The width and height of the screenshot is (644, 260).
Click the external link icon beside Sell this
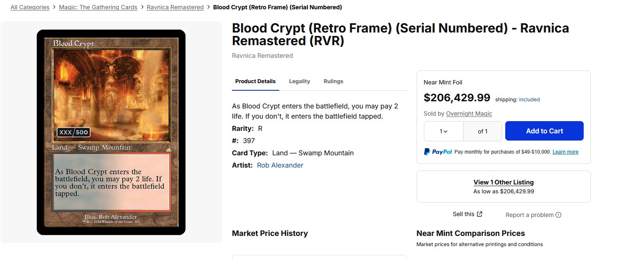tap(480, 214)
